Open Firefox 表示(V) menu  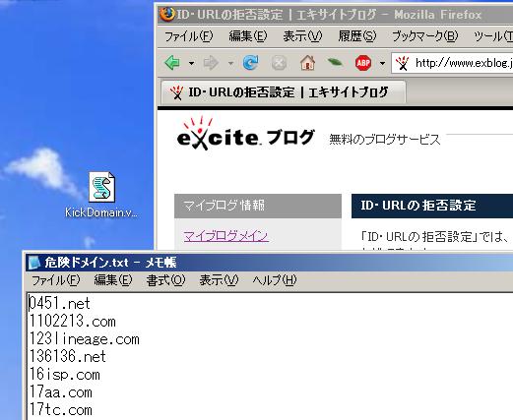point(302,36)
